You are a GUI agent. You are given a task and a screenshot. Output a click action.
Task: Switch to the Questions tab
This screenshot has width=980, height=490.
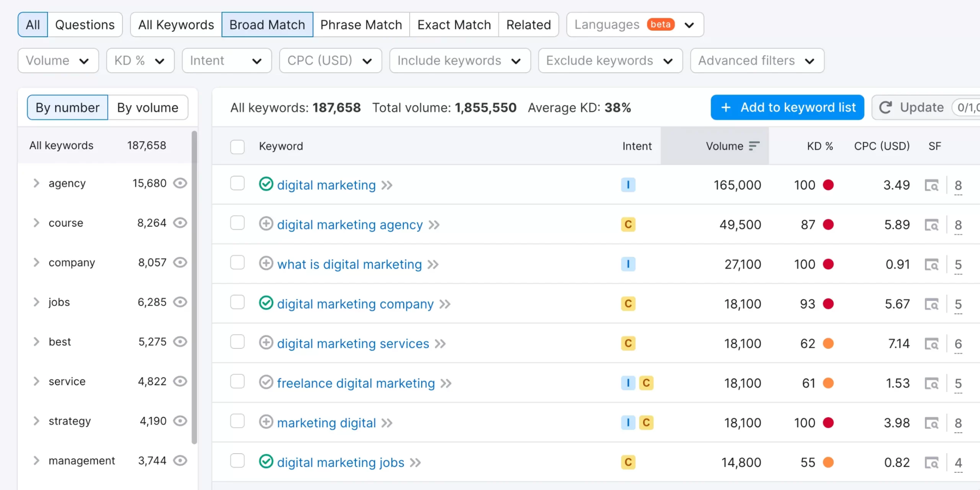click(85, 24)
